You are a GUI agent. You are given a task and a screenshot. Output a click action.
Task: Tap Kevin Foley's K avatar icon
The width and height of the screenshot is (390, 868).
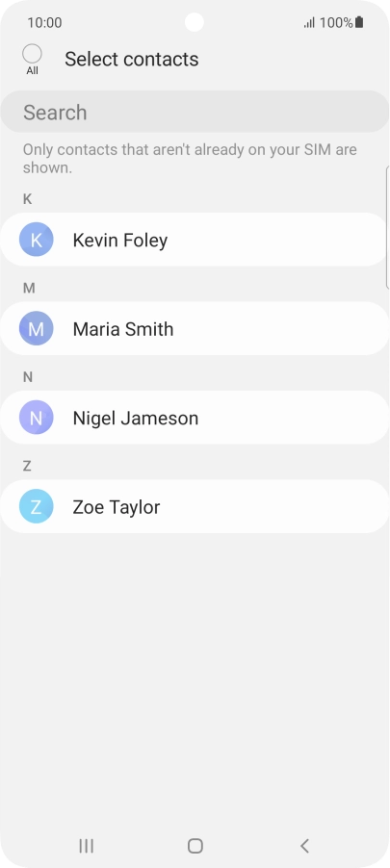pos(36,240)
